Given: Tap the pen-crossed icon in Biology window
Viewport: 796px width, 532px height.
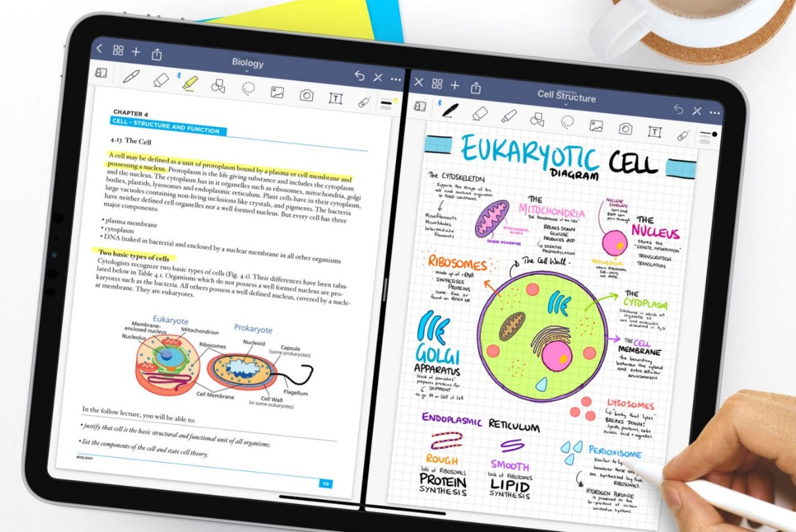Looking at the screenshot, I should click(378, 77).
